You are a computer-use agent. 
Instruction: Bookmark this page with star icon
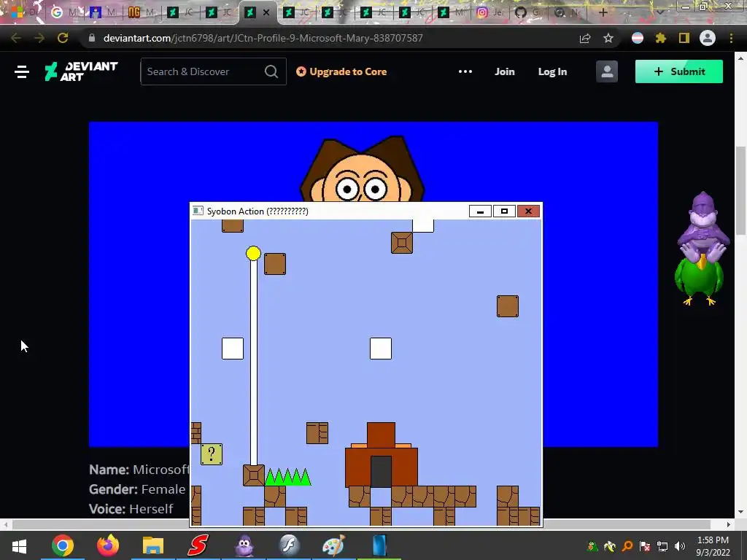[x=608, y=38]
